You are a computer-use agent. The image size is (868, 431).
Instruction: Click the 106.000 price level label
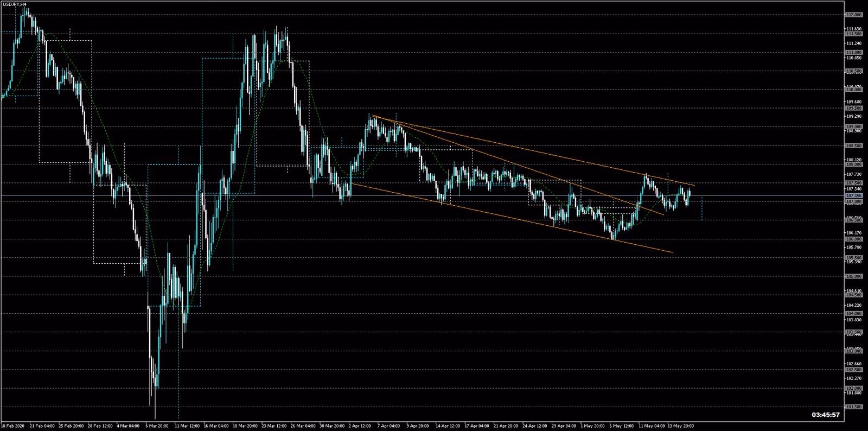point(854,239)
